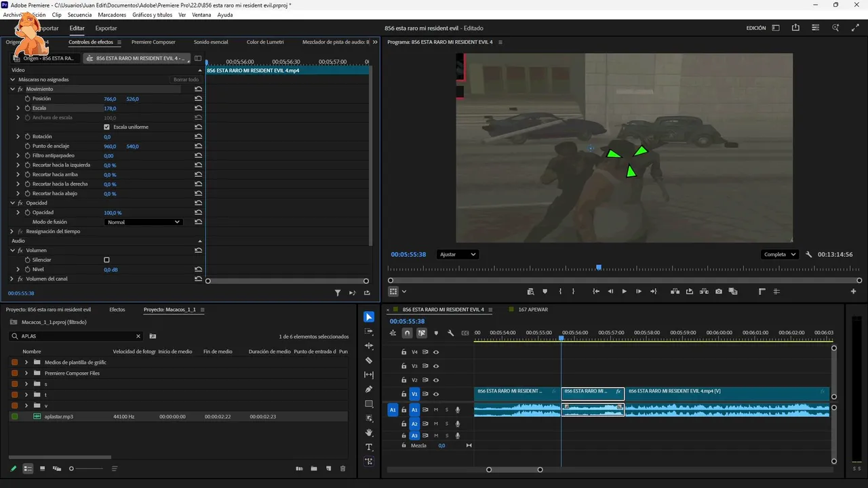
Task: Select the Razor tool
Action: click(369, 361)
